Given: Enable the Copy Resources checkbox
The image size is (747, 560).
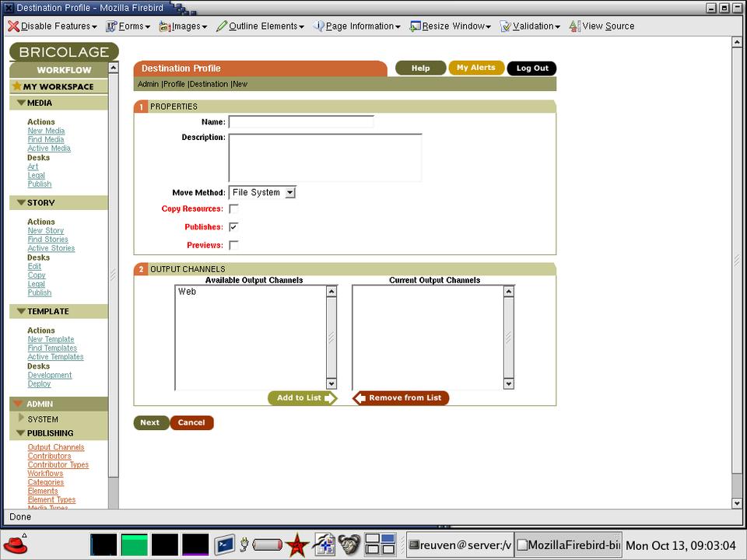Looking at the screenshot, I should coord(233,208).
